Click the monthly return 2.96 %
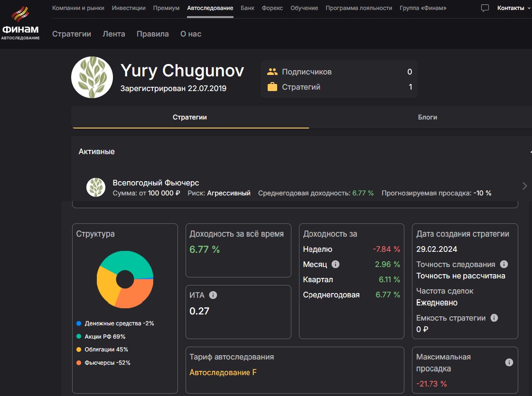The width and height of the screenshot is (532, 396). [387, 265]
